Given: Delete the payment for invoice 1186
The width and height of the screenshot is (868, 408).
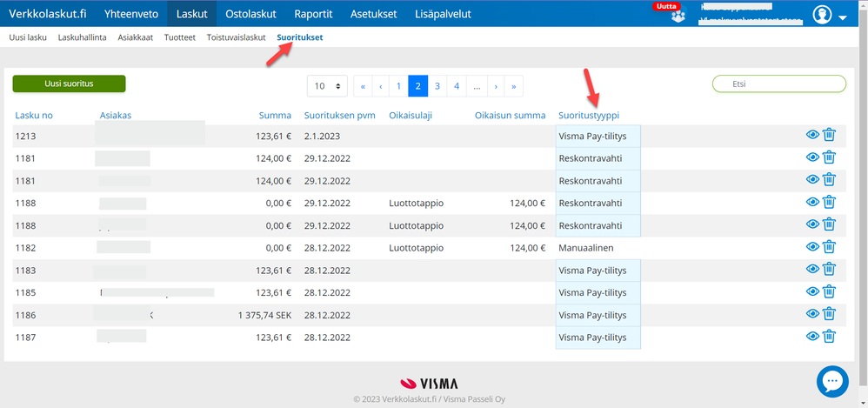Looking at the screenshot, I should pyautogui.click(x=829, y=314).
